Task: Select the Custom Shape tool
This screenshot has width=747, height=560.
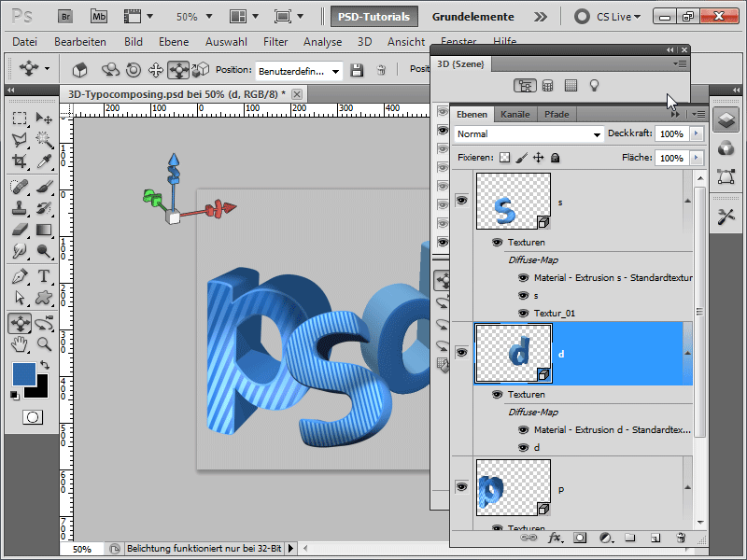Action: pyautogui.click(x=44, y=298)
